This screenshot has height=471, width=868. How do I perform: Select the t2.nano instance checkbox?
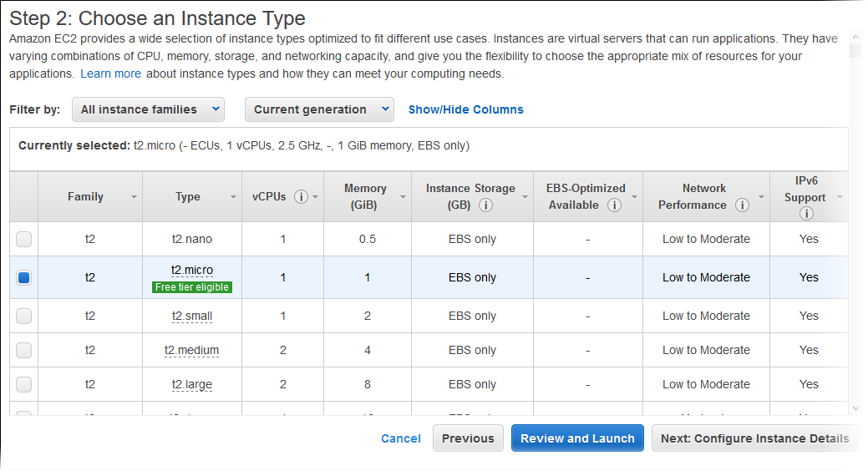24,240
